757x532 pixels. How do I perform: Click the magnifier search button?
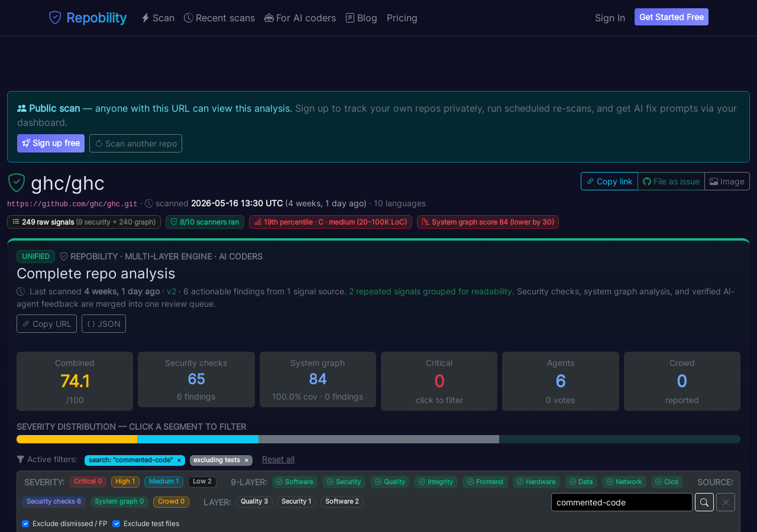(x=704, y=502)
